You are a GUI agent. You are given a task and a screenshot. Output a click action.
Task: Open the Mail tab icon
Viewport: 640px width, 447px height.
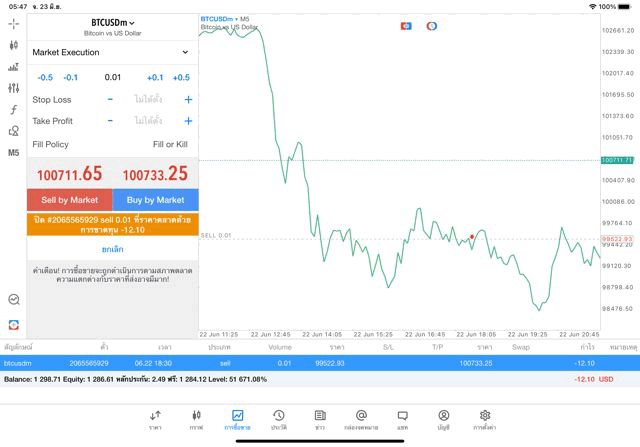361,419
